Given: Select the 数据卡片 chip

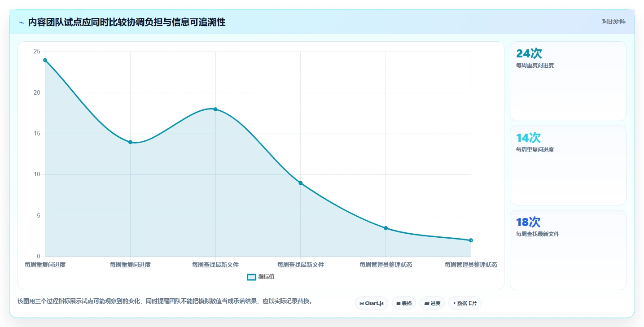Looking at the screenshot, I should pyautogui.click(x=464, y=303).
